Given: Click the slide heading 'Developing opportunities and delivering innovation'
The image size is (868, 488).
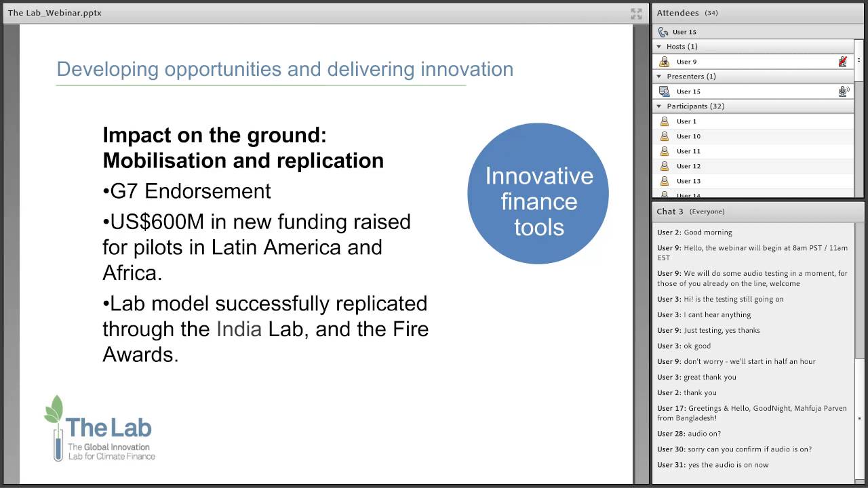Looking at the screenshot, I should (x=285, y=69).
